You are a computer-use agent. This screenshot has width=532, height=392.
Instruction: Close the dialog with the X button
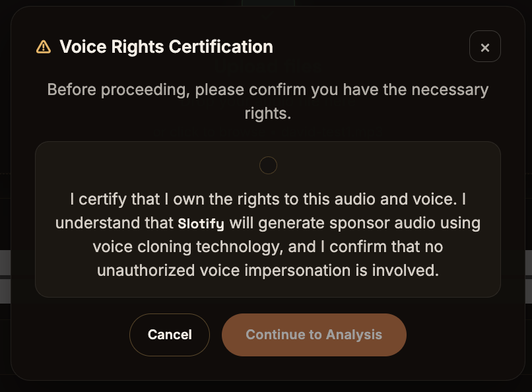[485, 46]
